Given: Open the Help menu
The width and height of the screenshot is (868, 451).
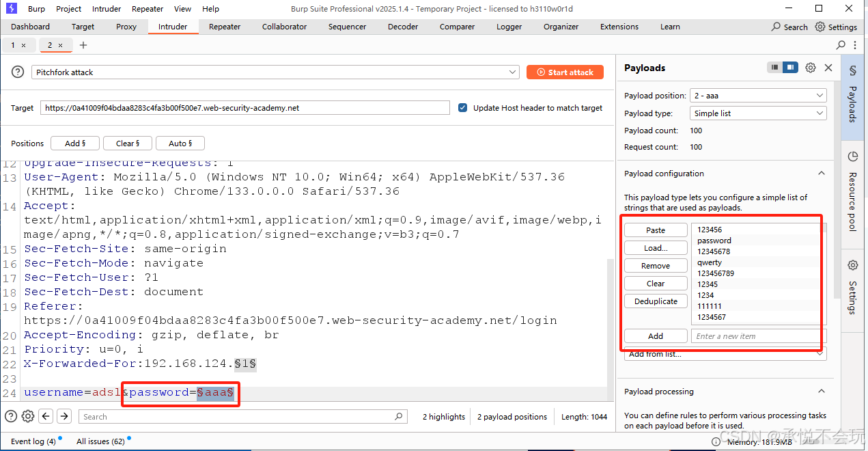Looking at the screenshot, I should pyautogui.click(x=211, y=9).
